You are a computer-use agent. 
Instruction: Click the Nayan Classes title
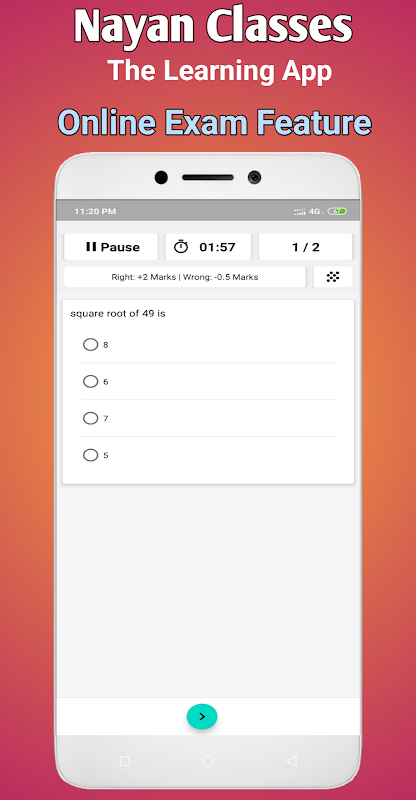tap(213, 26)
